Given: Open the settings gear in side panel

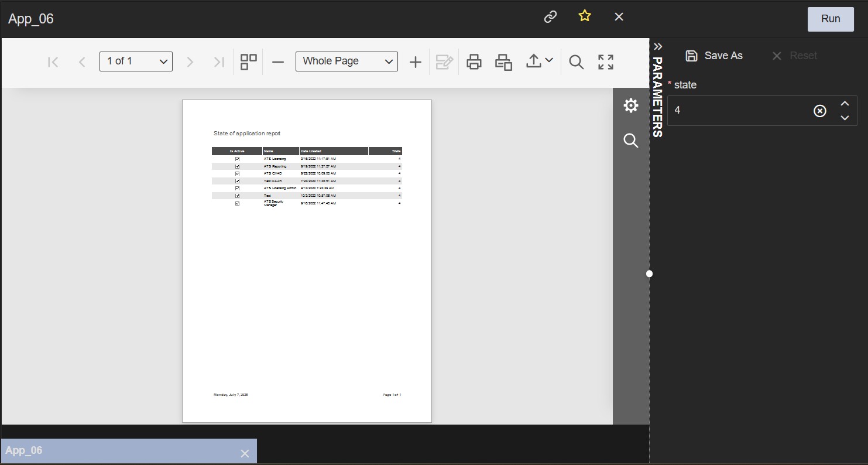Looking at the screenshot, I should pos(630,106).
